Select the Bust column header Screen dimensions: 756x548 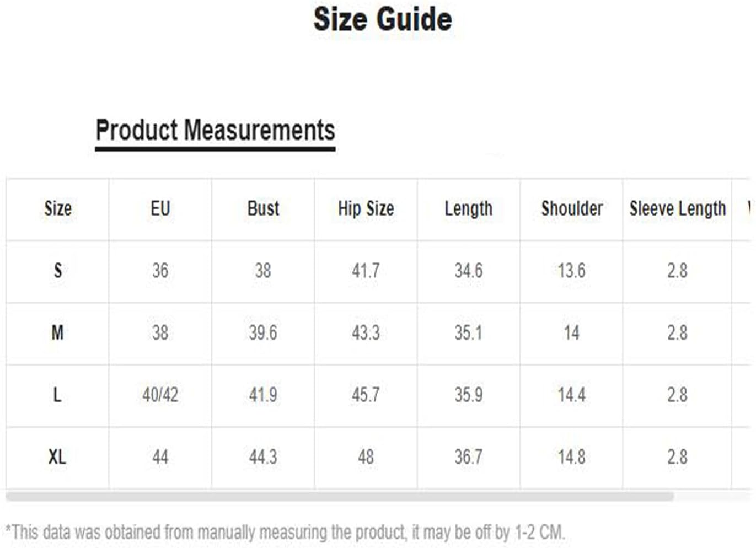tap(263, 209)
